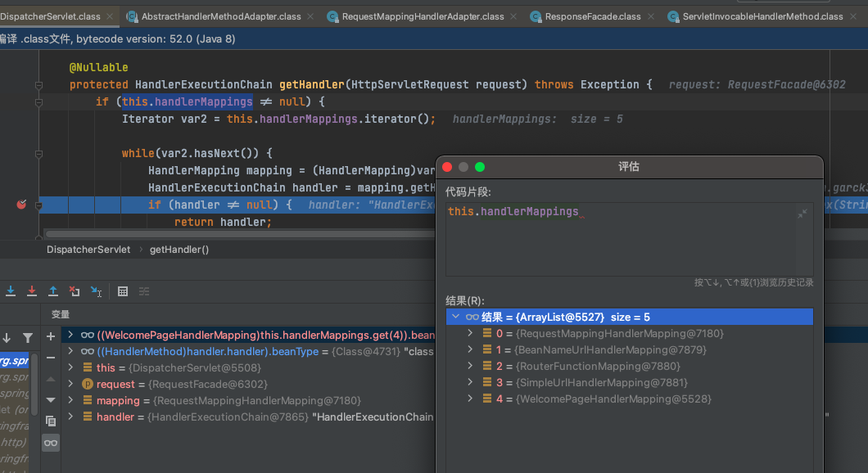Close the AbstractHandlerMethodAdapter.class tab

pyautogui.click(x=310, y=16)
